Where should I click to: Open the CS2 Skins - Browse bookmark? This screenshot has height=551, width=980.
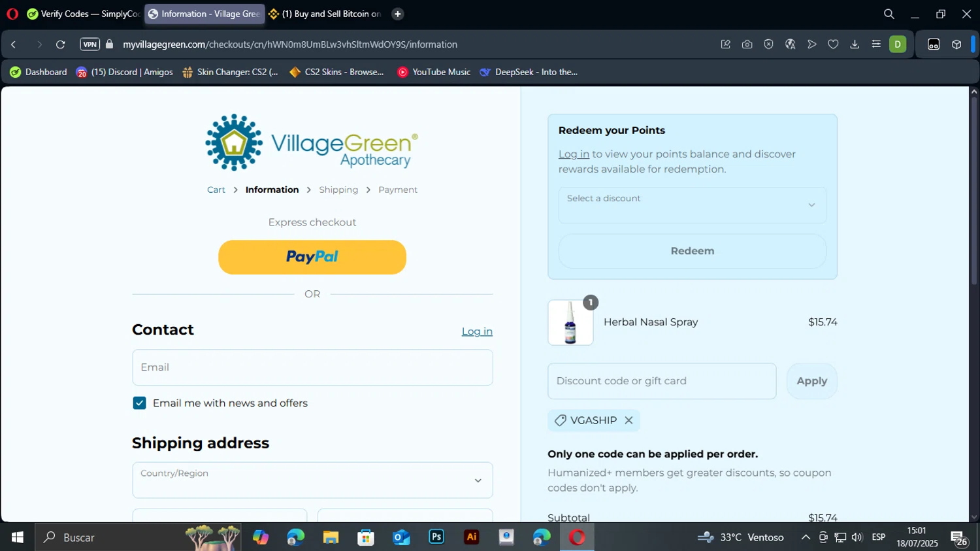tap(336, 72)
